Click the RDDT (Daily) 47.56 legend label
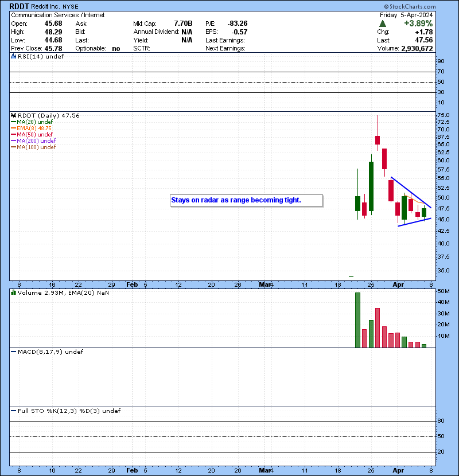459x476 pixels. (49, 116)
